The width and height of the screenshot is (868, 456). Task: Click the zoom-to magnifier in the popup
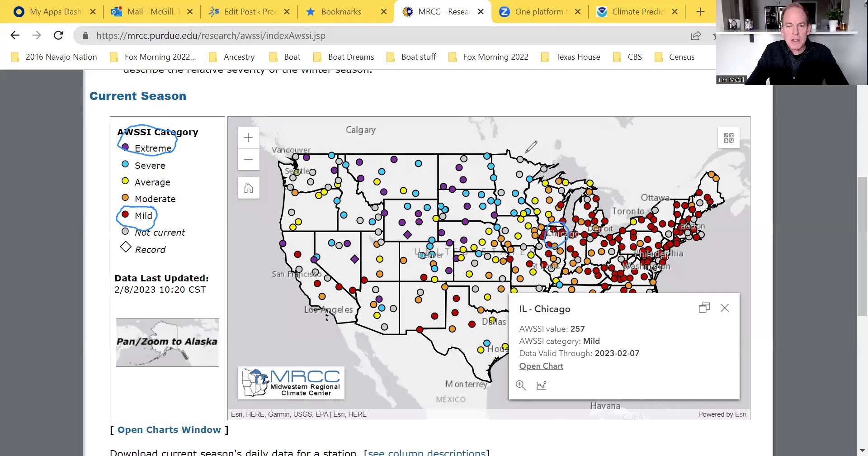click(521, 385)
